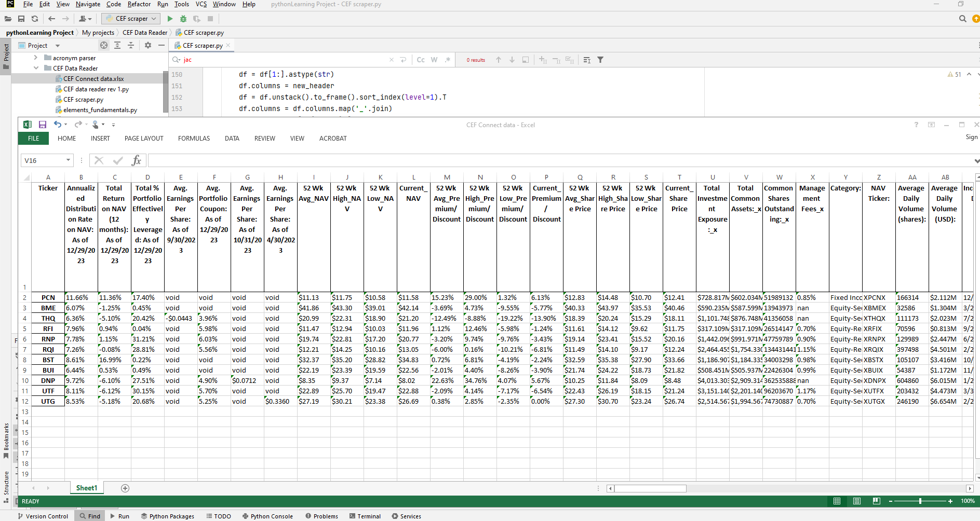Toggle whole-words matching with the W icon
980x521 pixels.
434,60
